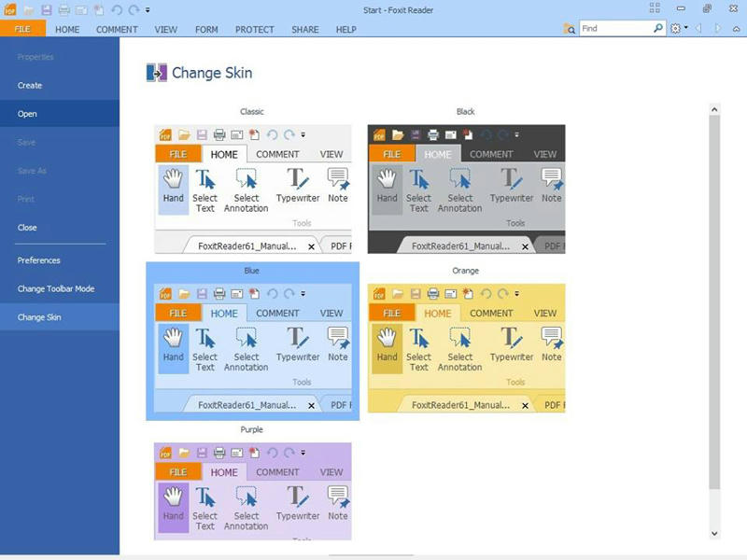Image resolution: width=747 pixels, height=560 pixels.
Task: Choose the Black skin preview
Action: (x=466, y=189)
